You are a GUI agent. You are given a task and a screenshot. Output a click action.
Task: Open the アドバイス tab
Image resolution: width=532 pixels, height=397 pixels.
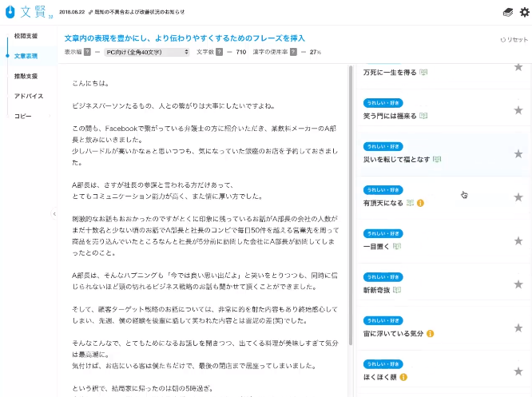(x=29, y=96)
